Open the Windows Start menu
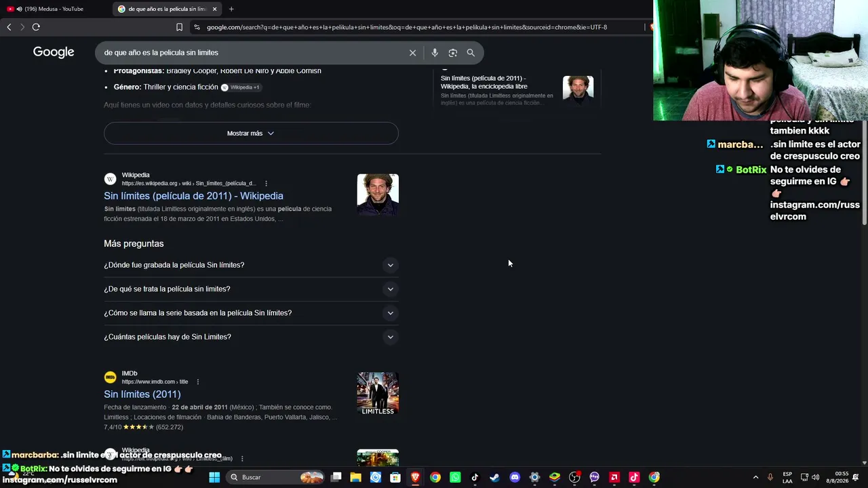The height and width of the screenshot is (488, 868). [214, 477]
